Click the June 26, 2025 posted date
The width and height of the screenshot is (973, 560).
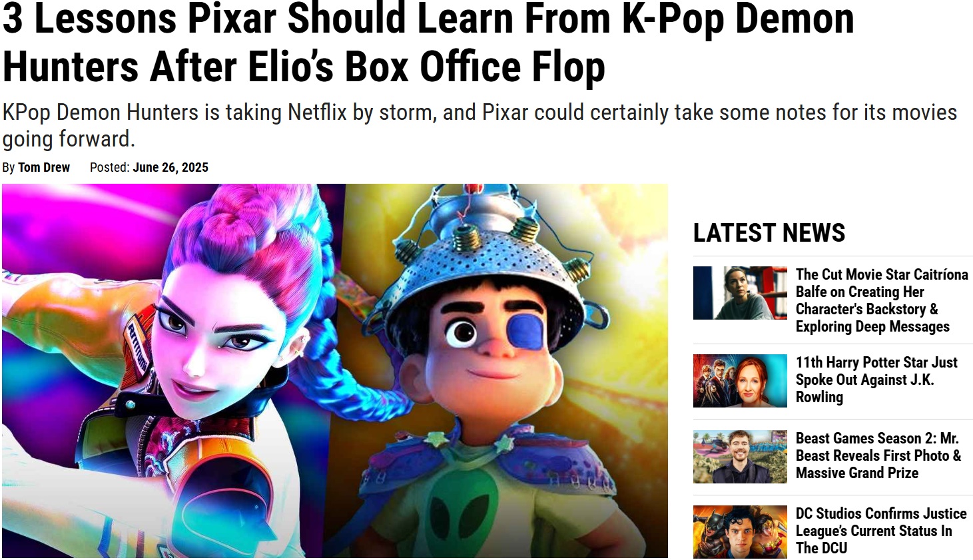click(x=170, y=167)
